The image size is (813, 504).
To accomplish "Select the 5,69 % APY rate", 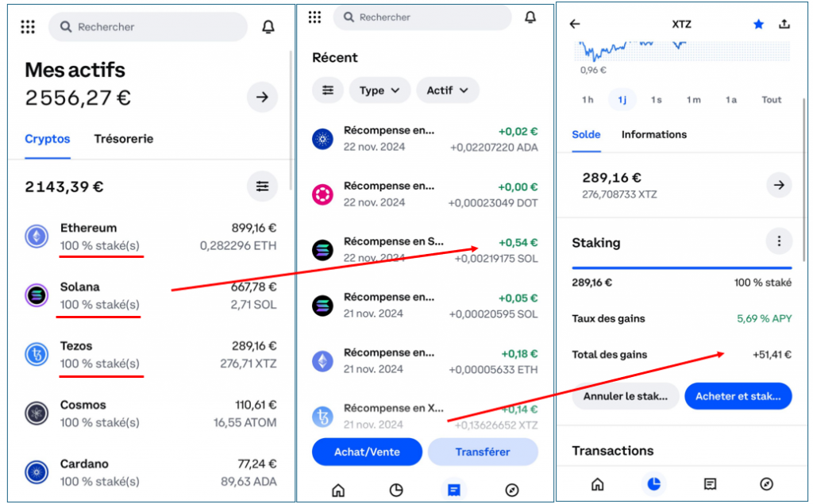I will (765, 318).
